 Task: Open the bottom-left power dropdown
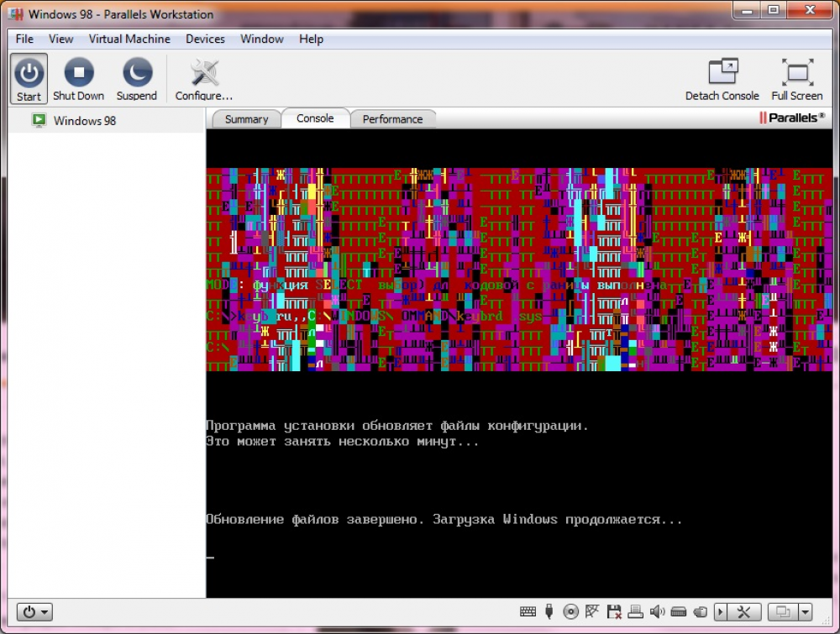coord(34,611)
